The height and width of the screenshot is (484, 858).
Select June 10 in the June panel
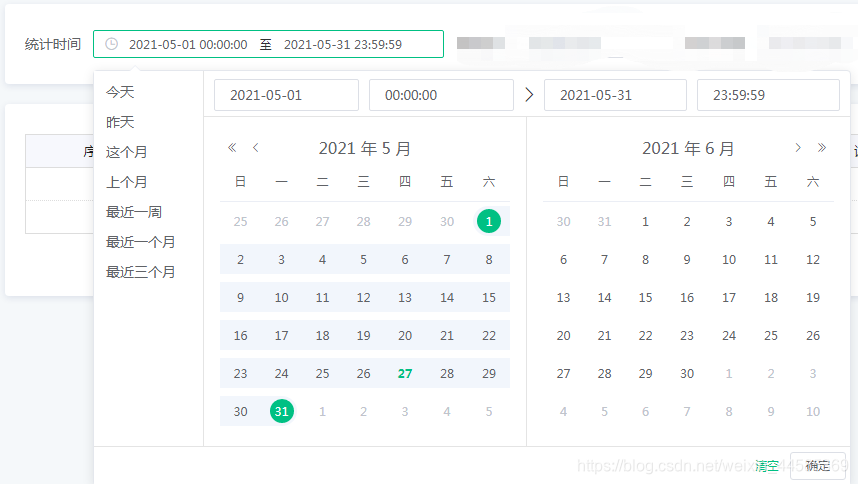(729, 260)
